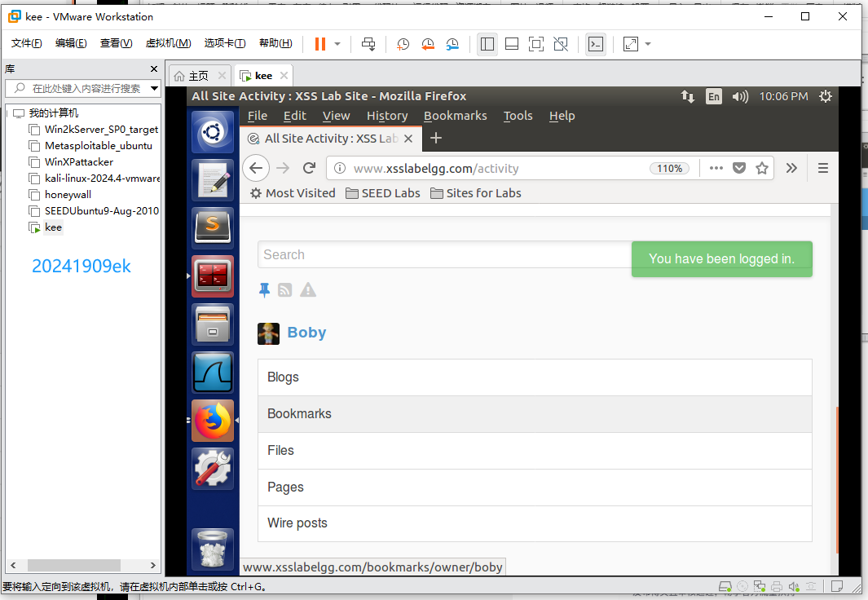
Task: Open the Files manager from dock
Action: (213, 324)
